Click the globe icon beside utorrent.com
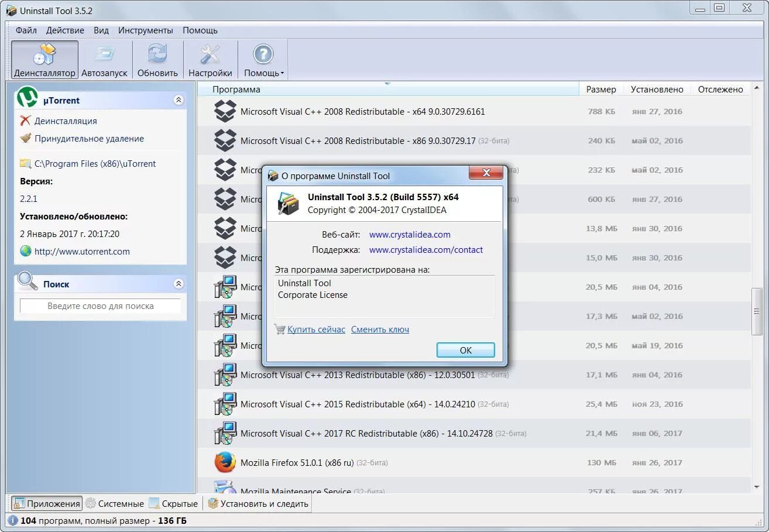 tap(26, 251)
